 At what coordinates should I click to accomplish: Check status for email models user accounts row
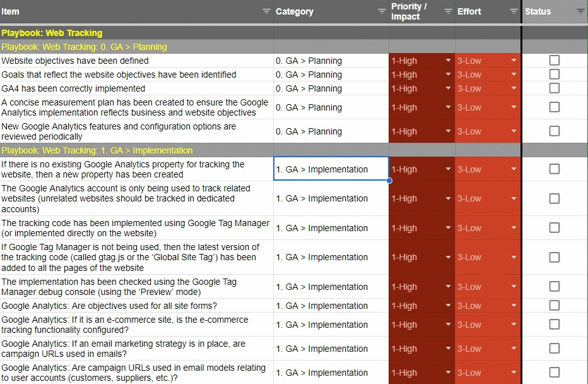555,373
